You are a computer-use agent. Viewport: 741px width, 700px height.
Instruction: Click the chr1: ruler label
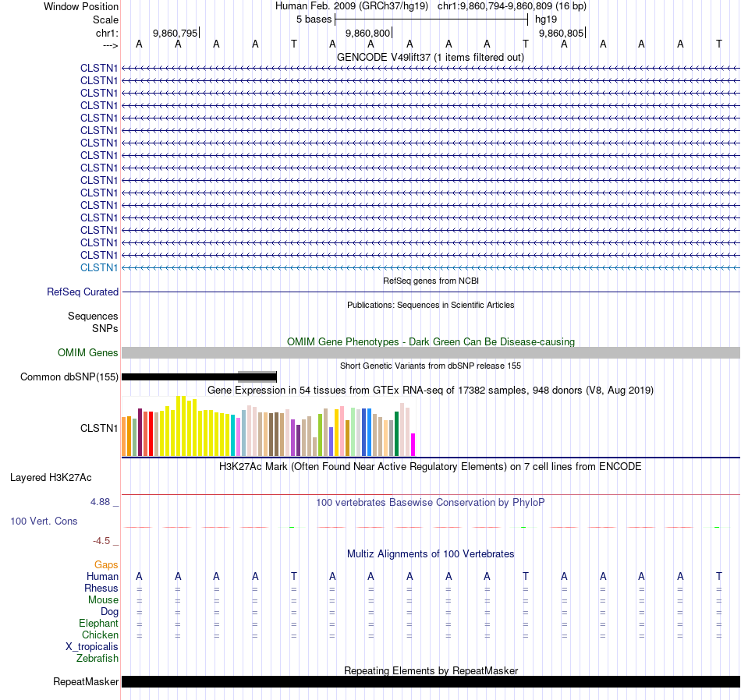(x=107, y=33)
